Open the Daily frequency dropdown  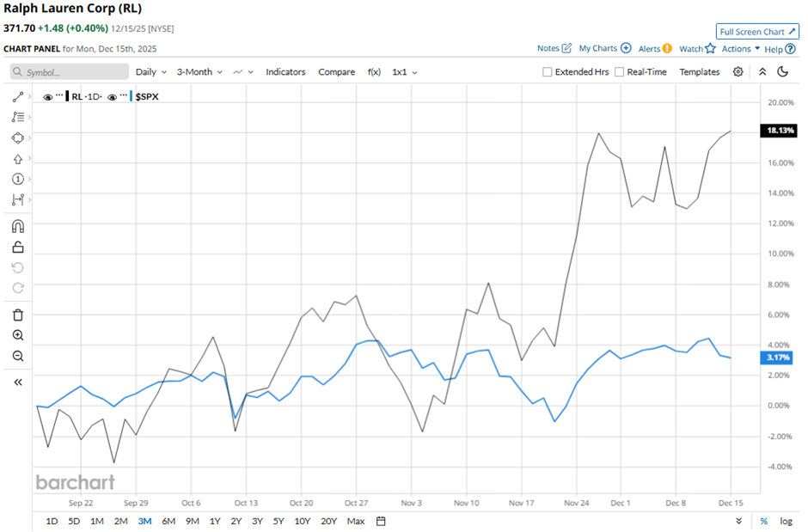pyautogui.click(x=151, y=71)
